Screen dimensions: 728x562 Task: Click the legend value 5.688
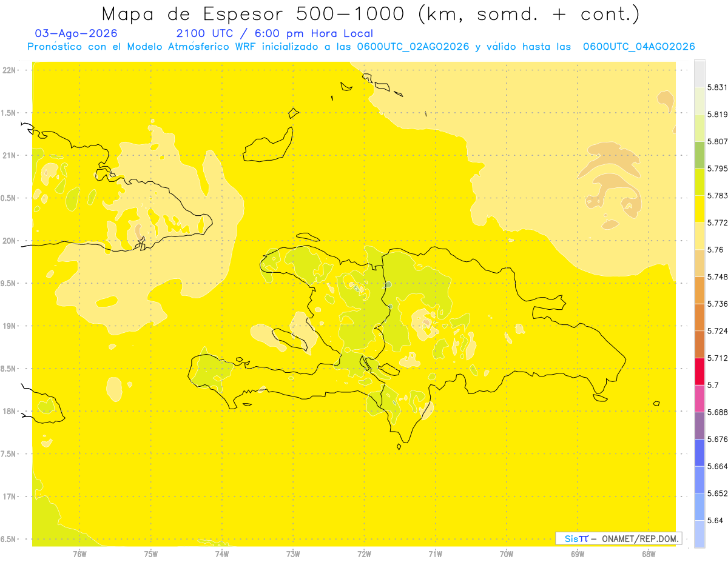718,412
